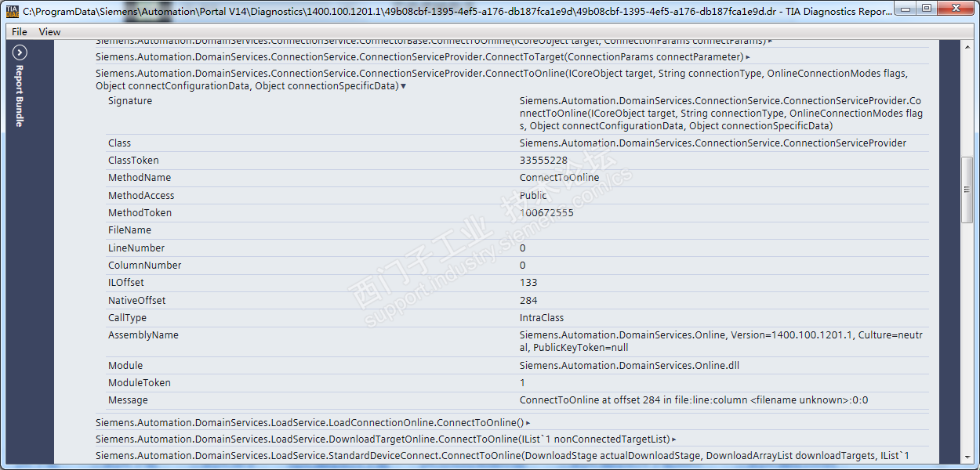Minimize the TIA Diagnostics Report window
The width and height of the screenshot is (980, 470).
click(906, 8)
